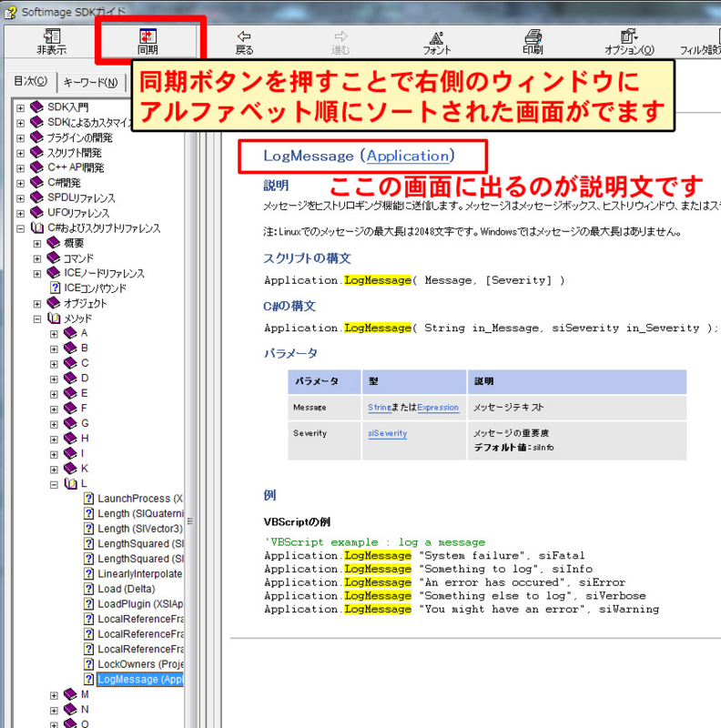Viewport: 721px width, 728px height.
Task: Expand the SDK入門 tree node
Action: (20, 108)
